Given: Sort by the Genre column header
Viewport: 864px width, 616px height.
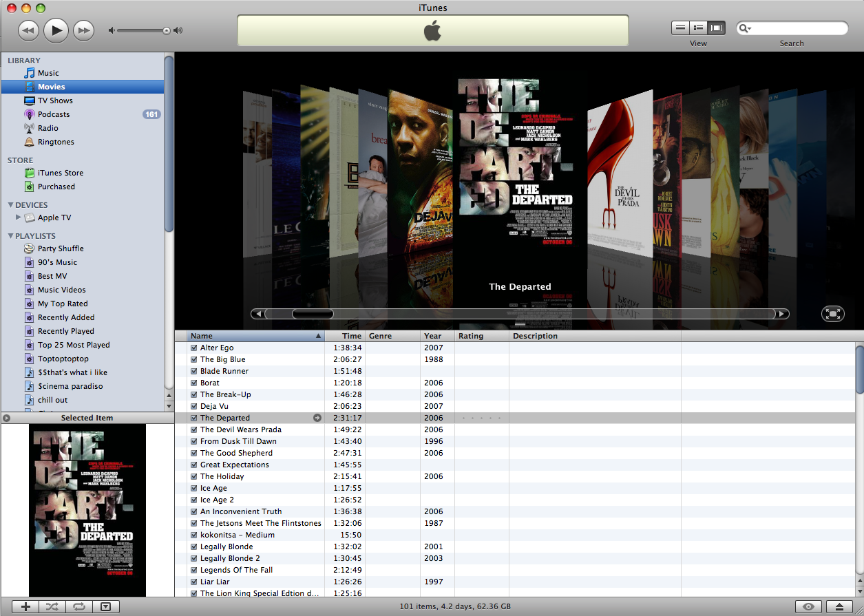Looking at the screenshot, I should (393, 336).
